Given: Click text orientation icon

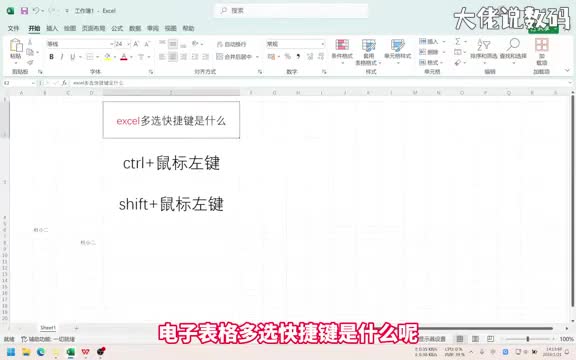Looking at the screenshot, I should [x=195, y=44].
